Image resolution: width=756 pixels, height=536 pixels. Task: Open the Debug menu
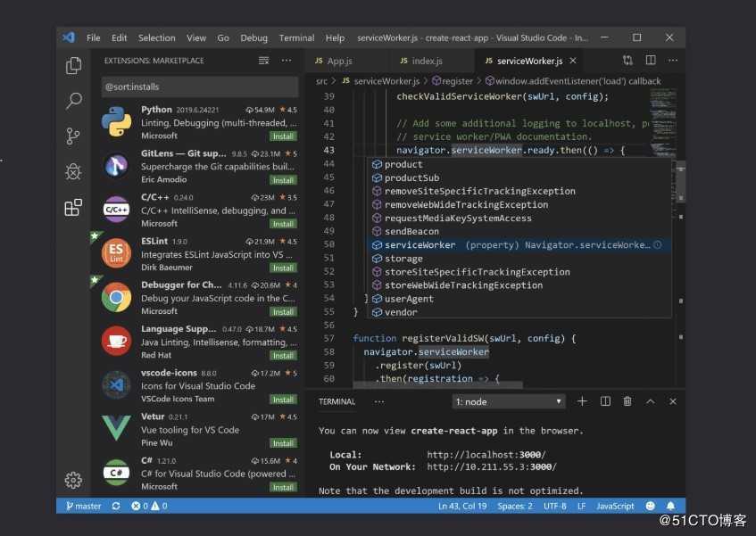pos(253,37)
